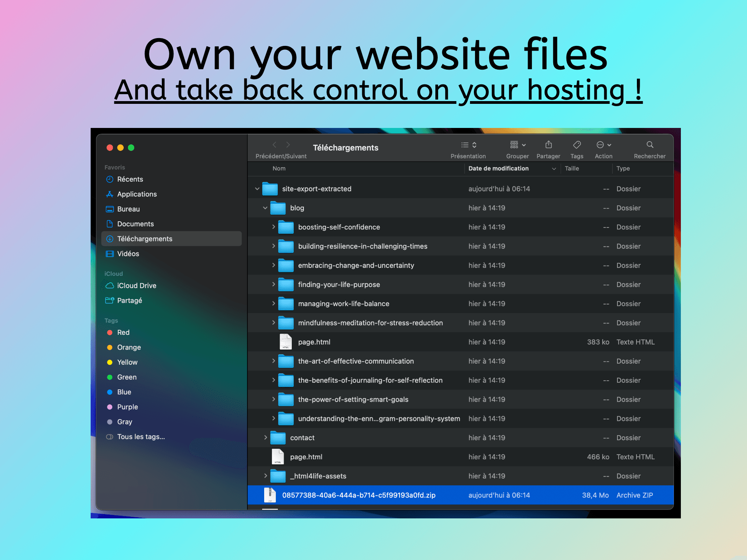Select the Purple tag swatch
747x560 pixels.
[x=110, y=407]
